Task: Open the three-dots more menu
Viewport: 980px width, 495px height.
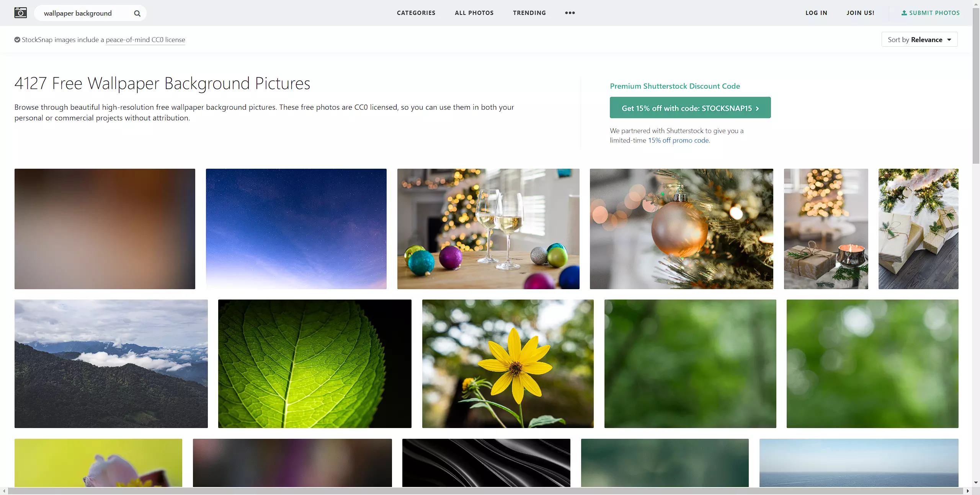Action: pyautogui.click(x=570, y=13)
